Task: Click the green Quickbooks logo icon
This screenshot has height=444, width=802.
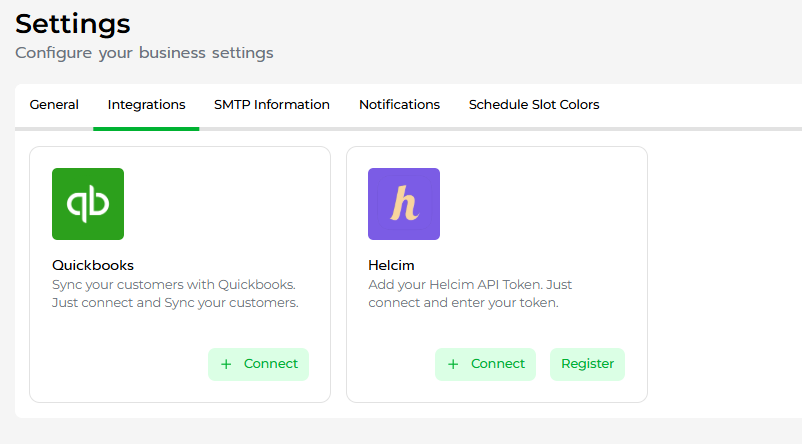Action: (x=88, y=204)
